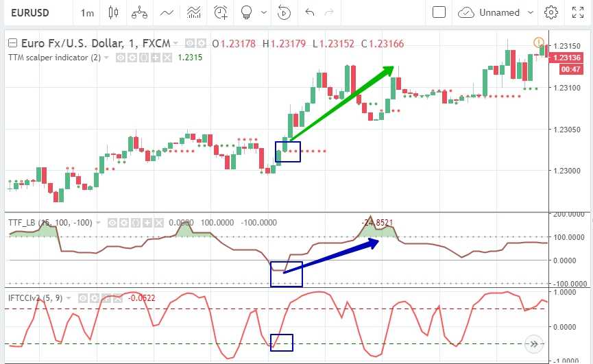The width and height of the screenshot is (593, 364).
Task: Open the 1m timeframe selector
Action: coord(87,12)
